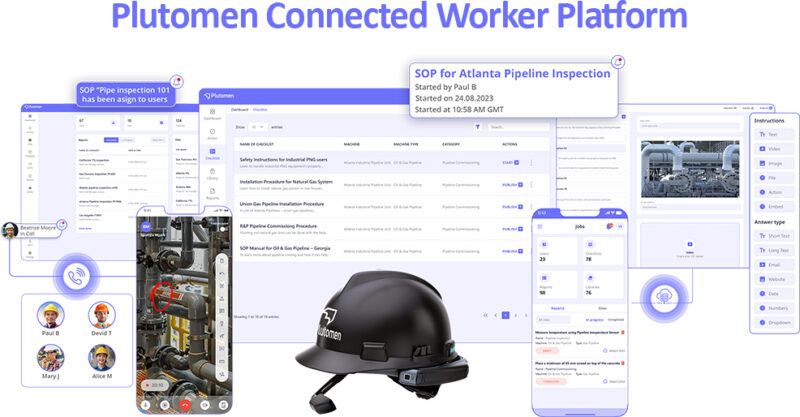The height and width of the screenshot is (417, 800).
Task: Open Reports in the checklist window sidebar
Action: (x=212, y=194)
